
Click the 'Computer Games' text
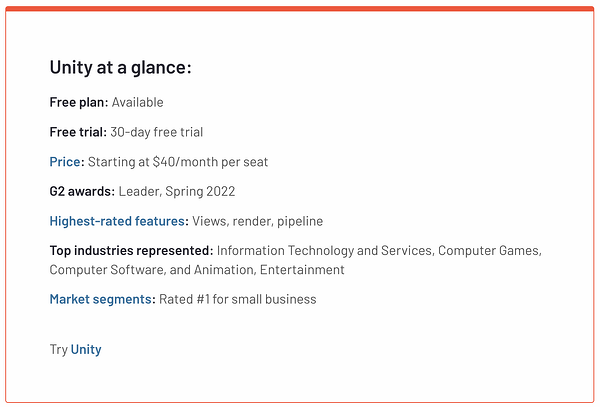tap(489, 250)
